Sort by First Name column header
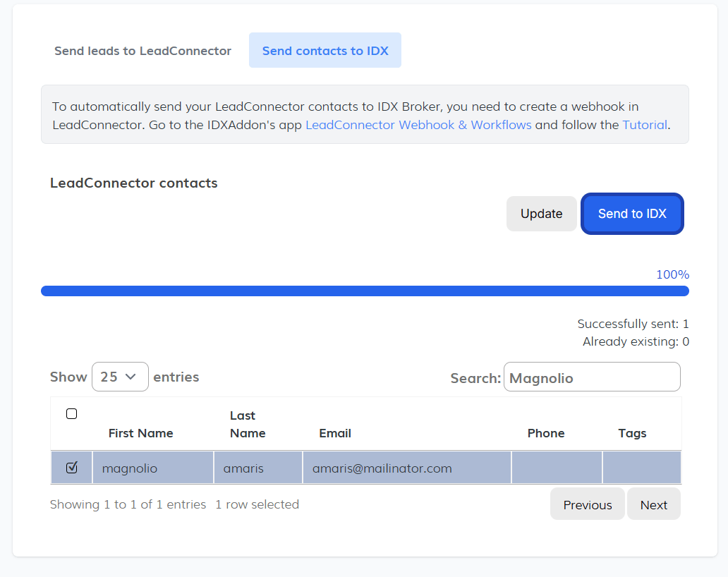This screenshot has width=728, height=577. pos(140,433)
